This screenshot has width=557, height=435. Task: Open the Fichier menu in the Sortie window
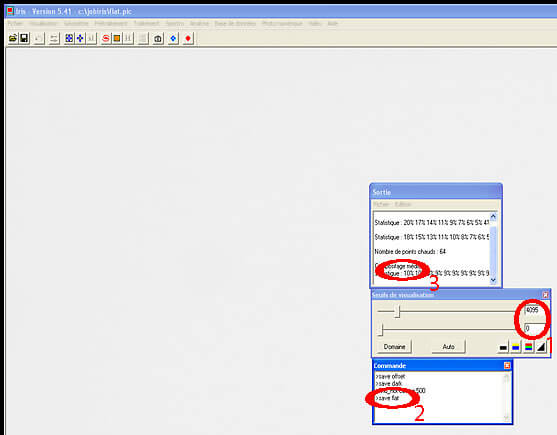[381, 204]
